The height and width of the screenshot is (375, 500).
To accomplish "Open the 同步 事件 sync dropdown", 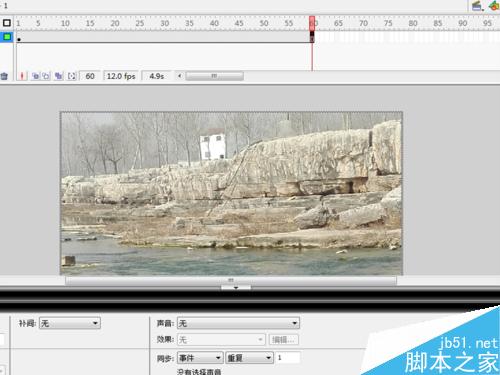I will coord(200,358).
